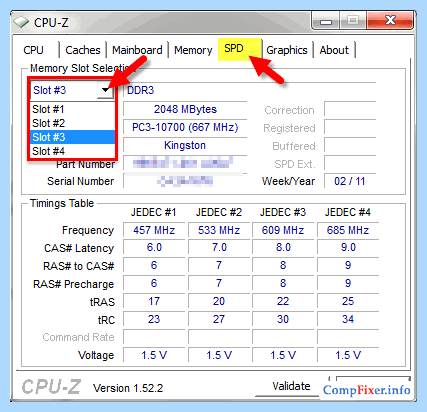Choose Slot #4 from the list

[73, 151]
